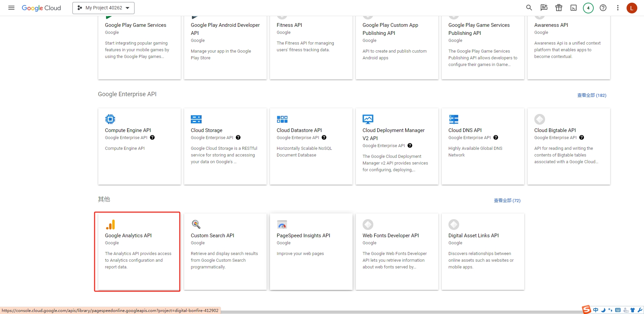
Task: Click the Sogou input method S icon
Action: coord(586,310)
